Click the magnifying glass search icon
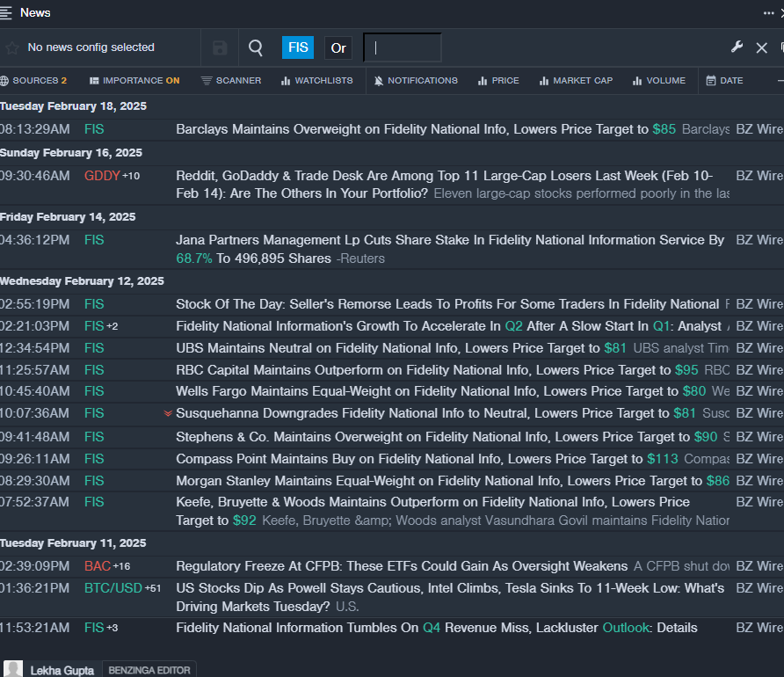The height and width of the screenshot is (677, 784). pyautogui.click(x=256, y=47)
